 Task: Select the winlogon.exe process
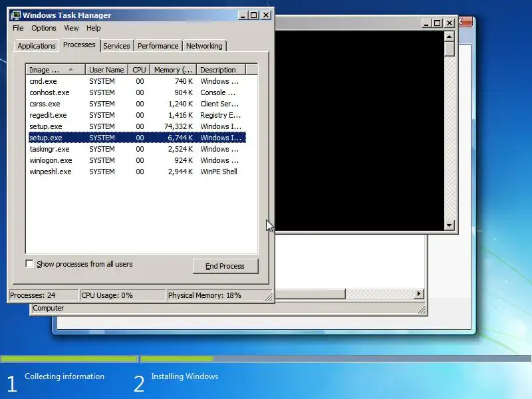(x=137, y=160)
